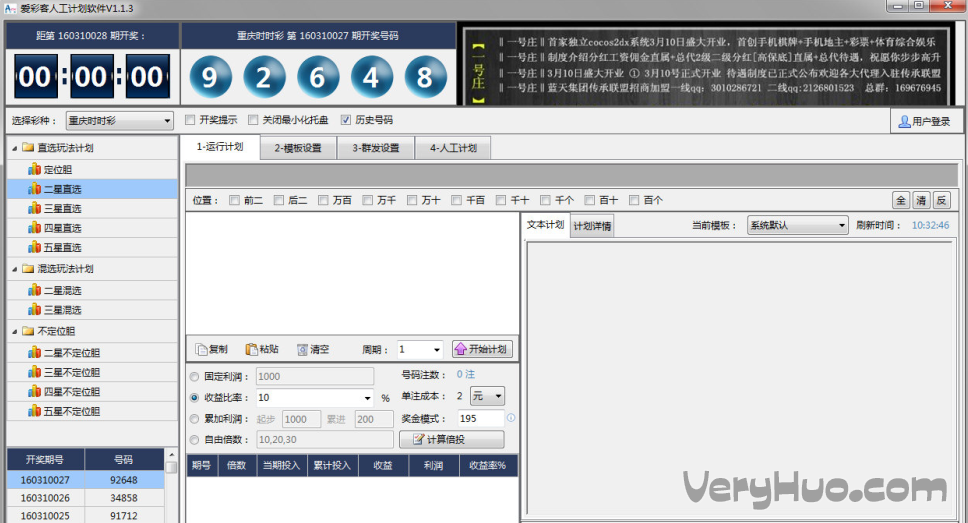Viewport: 968px width, 523px height.
Task: Click the info icon next to 奖金模式
Action: (x=511, y=418)
